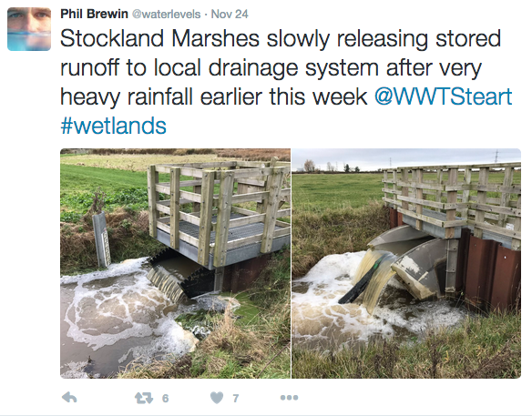Viewport: 532px width, 416px height.
Task: View the left photo of wooden platform
Action: pos(176,263)
